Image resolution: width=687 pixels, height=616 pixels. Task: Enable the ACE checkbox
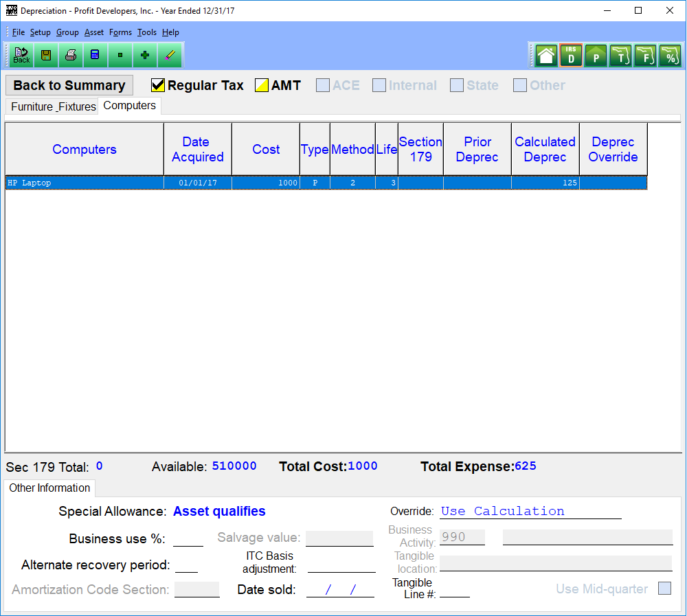click(x=323, y=85)
